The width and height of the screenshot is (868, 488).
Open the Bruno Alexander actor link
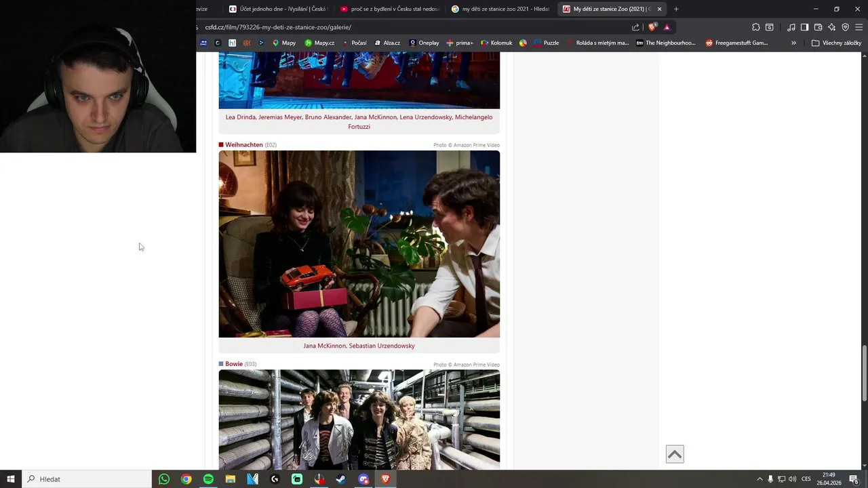(328, 117)
